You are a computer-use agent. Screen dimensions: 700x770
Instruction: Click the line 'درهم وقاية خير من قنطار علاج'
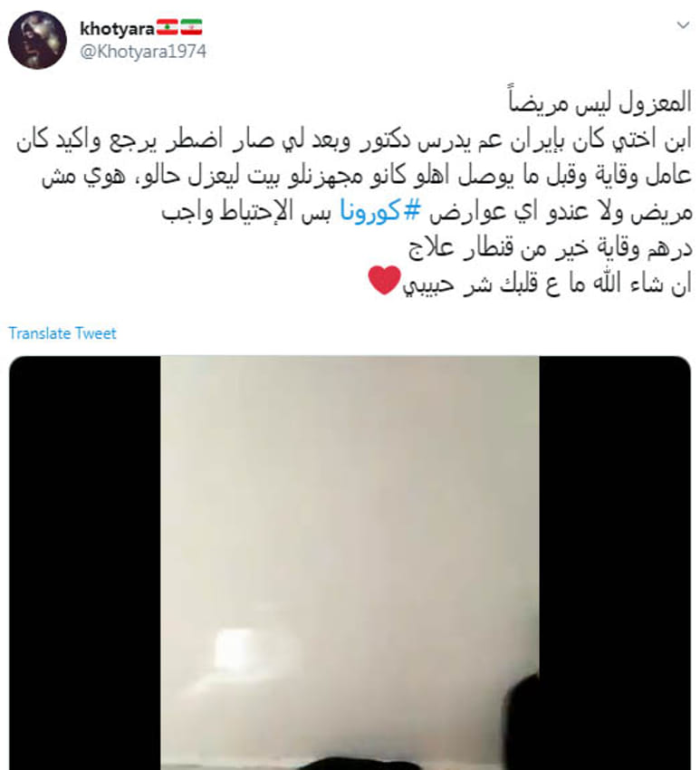[550, 248]
